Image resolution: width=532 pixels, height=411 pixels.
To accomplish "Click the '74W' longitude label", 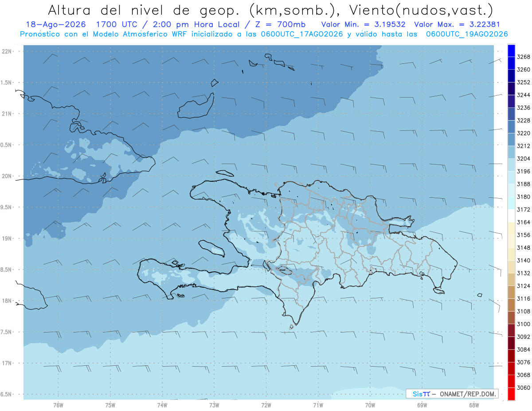I will pos(162,404).
